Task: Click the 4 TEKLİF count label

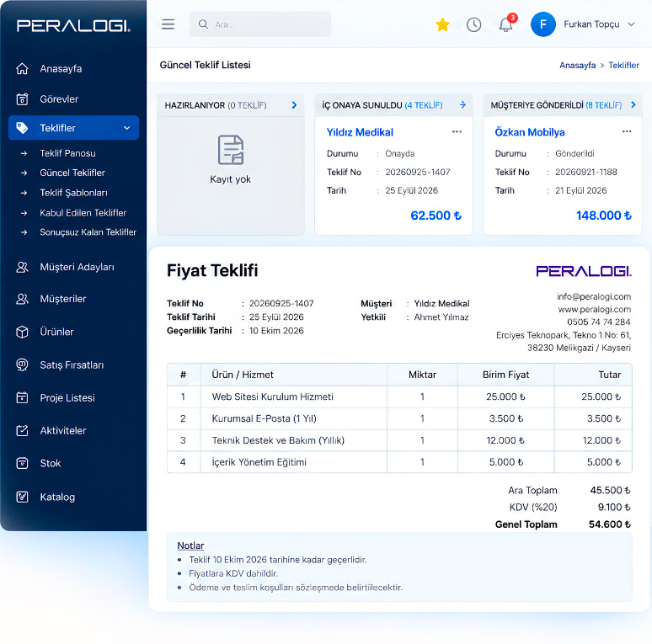Action: point(424,105)
